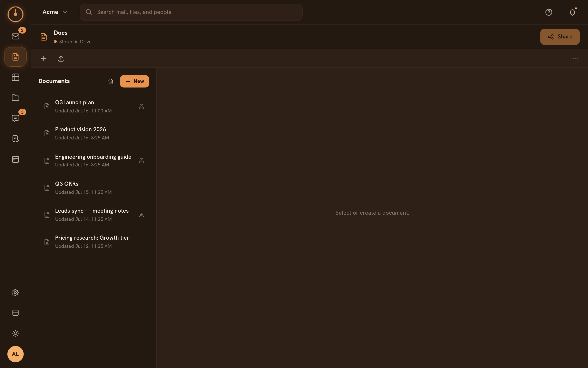Image resolution: width=588 pixels, height=368 pixels.
Task: Open the AL user avatar
Action: 15,354
